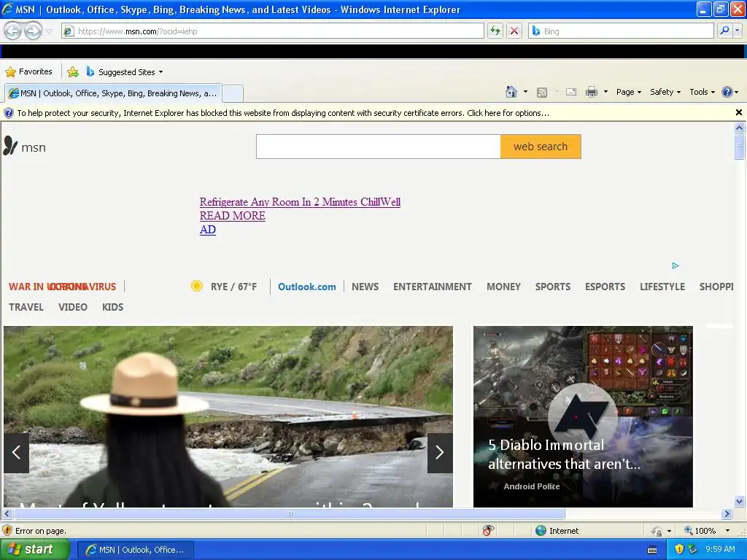
Task: Click the AD link
Action: pos(208,230)
